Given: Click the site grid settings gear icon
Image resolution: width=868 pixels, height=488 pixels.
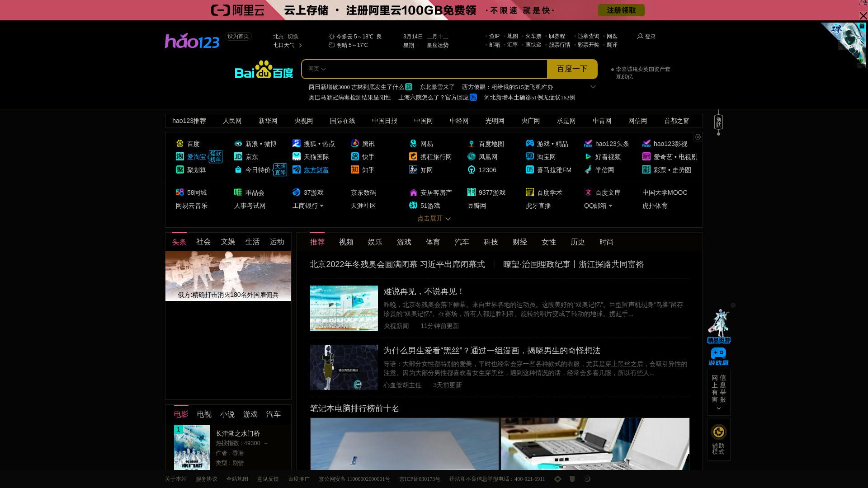Looking at the screenshot, I should [698, 137].
